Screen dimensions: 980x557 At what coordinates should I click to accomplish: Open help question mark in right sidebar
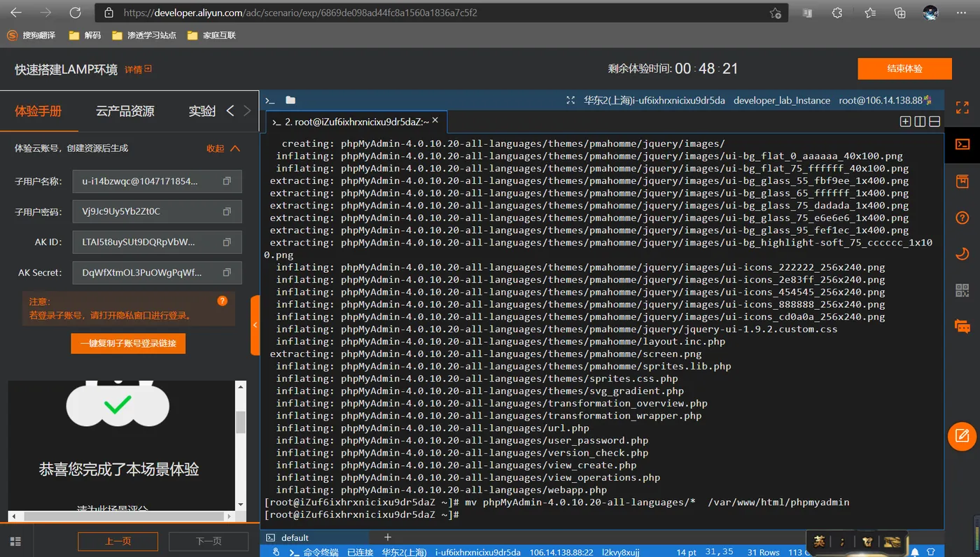pos(962,218)
